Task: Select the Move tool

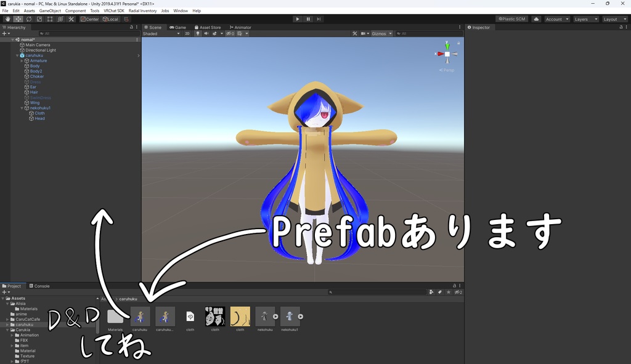Action: [18, 19]
